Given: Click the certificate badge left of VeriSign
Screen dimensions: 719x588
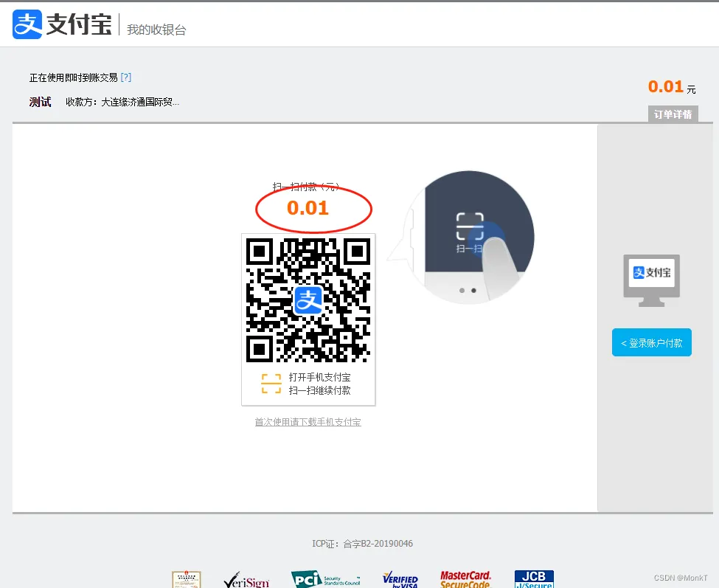Looking at the screenshot, I should pos(186,579).
